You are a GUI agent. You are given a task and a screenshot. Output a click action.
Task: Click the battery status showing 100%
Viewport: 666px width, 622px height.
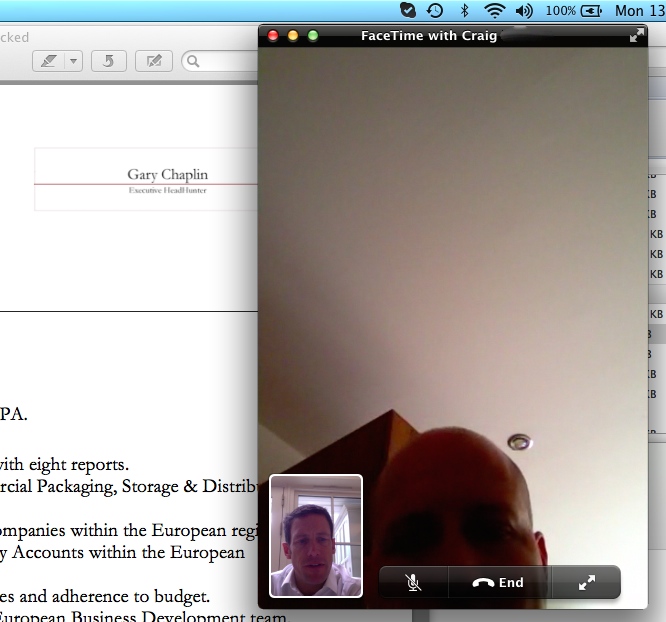point(574,11)
